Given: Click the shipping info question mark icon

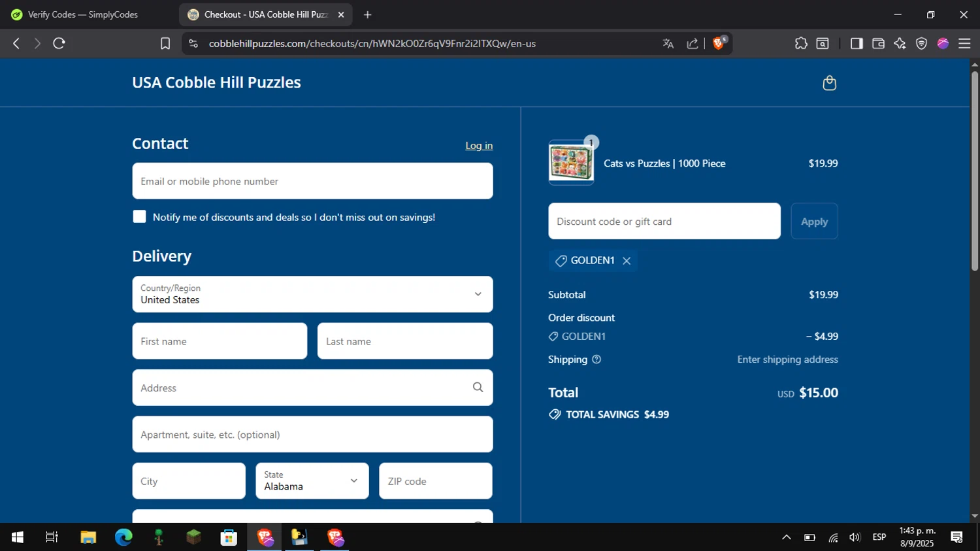Looking at the screenshot, I should click(x=596, y=359).
